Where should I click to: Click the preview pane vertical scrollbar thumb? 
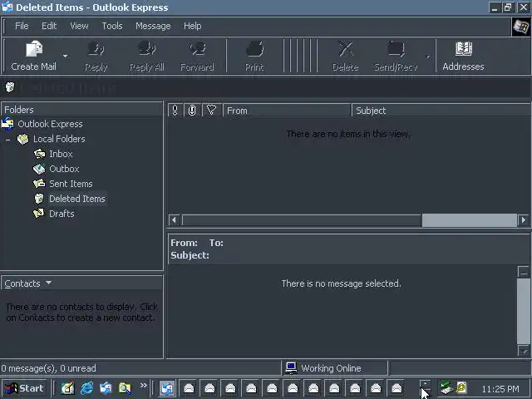coord(524,311)
